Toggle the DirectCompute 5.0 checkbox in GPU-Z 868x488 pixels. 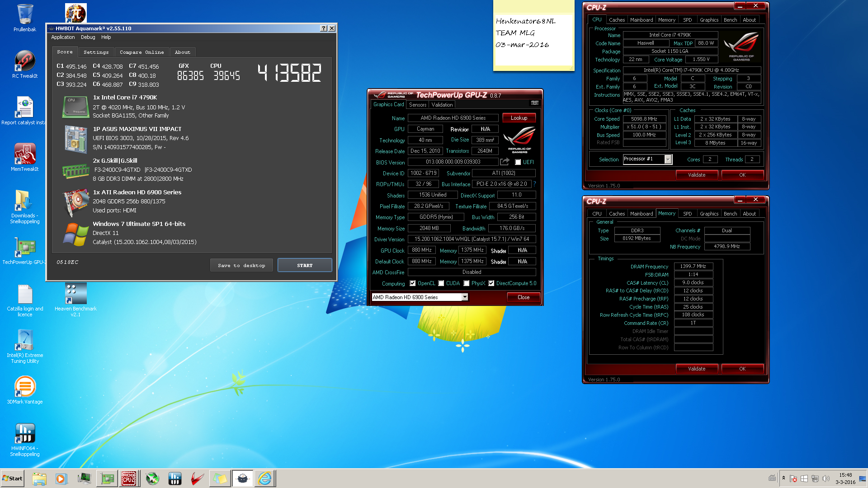click(x=491, y=283)
